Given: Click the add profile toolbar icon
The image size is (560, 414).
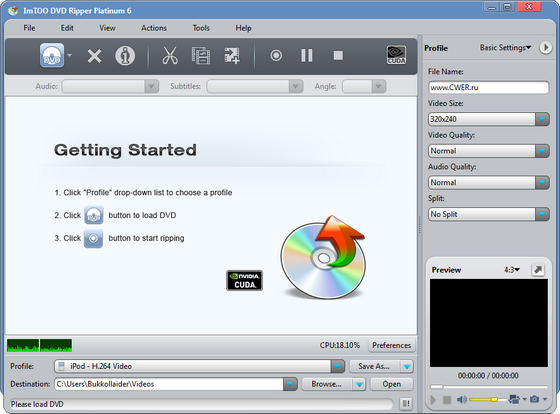Looking at the screenshot, I should 232,56.
